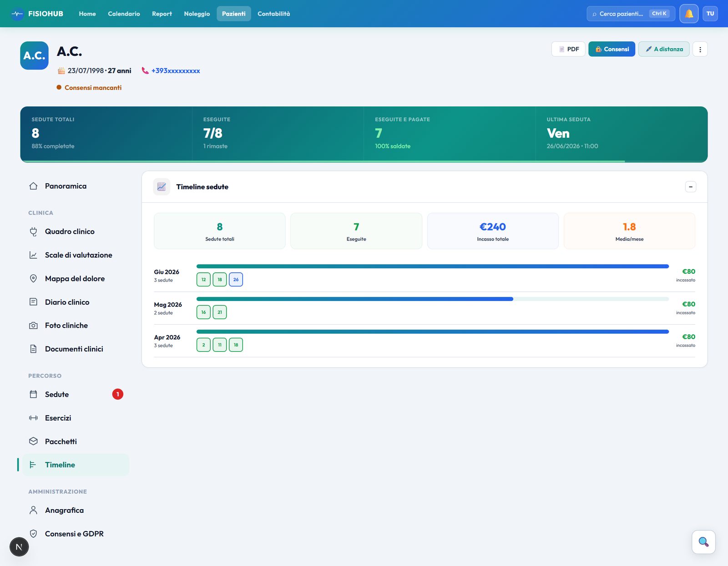Open Anagrafica in the sidebar
This screenshot has width=728, height=566.
[76, 510]
